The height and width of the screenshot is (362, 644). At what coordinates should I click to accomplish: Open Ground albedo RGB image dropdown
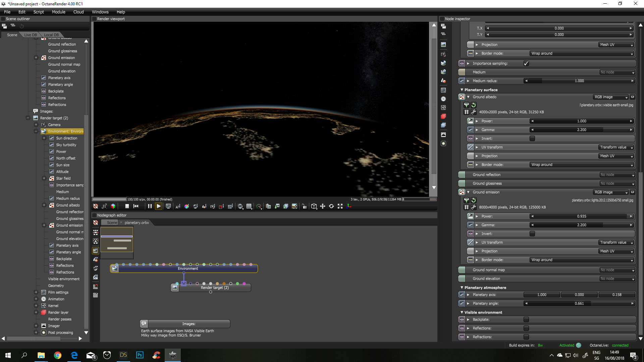(610, 97)
